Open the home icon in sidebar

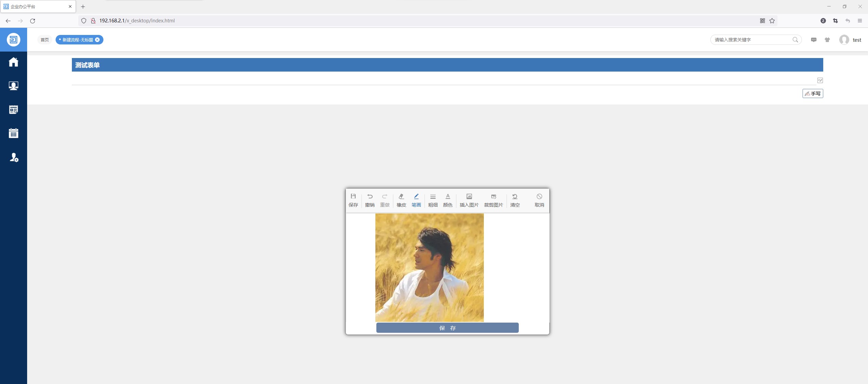pos(14,62)
